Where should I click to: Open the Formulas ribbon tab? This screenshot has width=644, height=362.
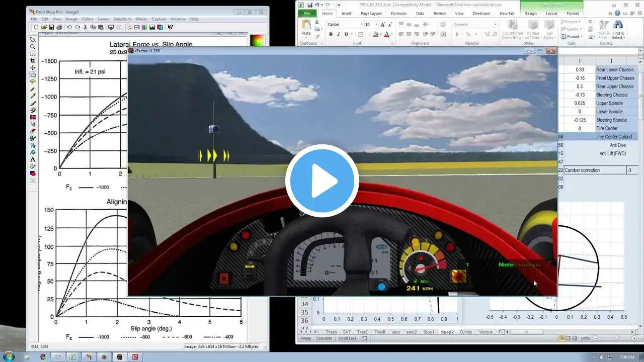[398, 14]
